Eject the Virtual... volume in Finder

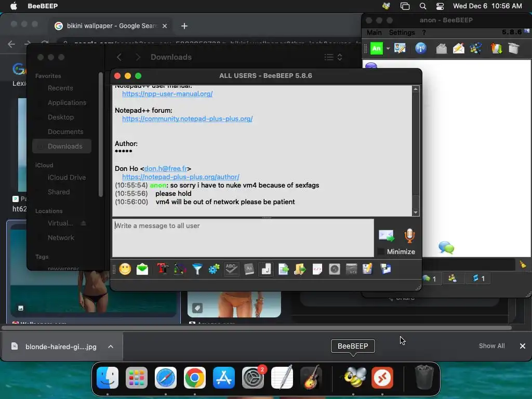84,223
